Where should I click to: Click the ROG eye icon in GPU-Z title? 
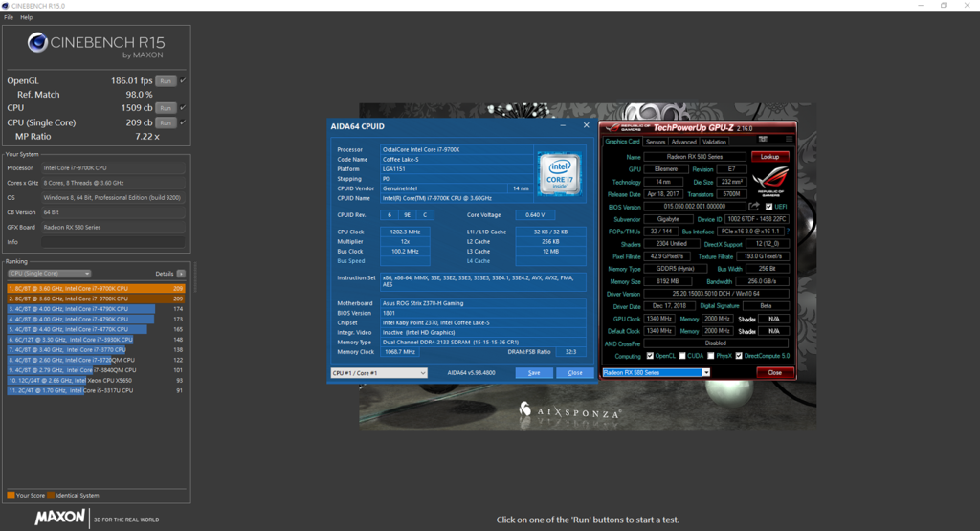tap(612, 127)
